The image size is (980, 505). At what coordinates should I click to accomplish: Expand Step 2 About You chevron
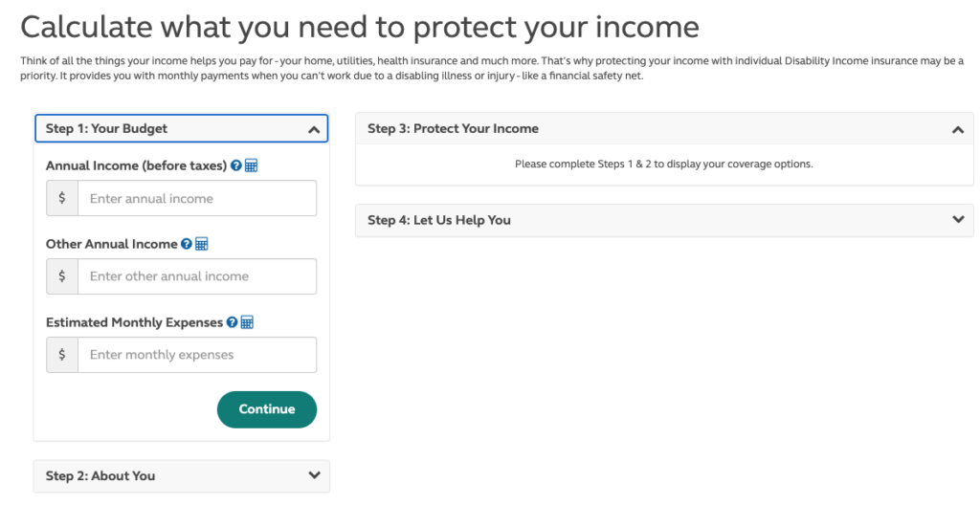314,475
